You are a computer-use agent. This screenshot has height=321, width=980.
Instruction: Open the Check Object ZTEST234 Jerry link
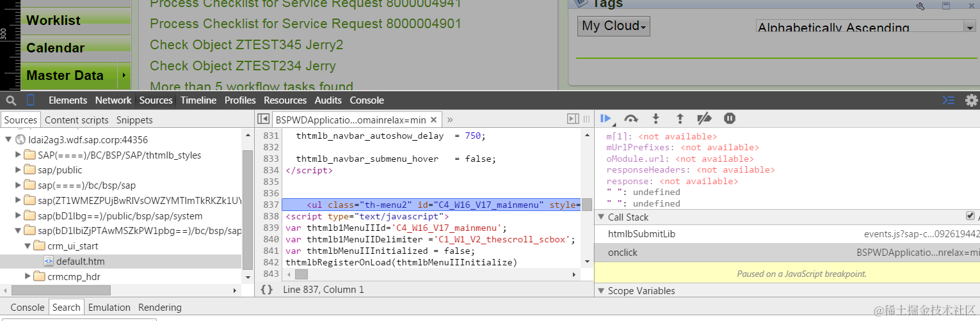coord(243,66)
